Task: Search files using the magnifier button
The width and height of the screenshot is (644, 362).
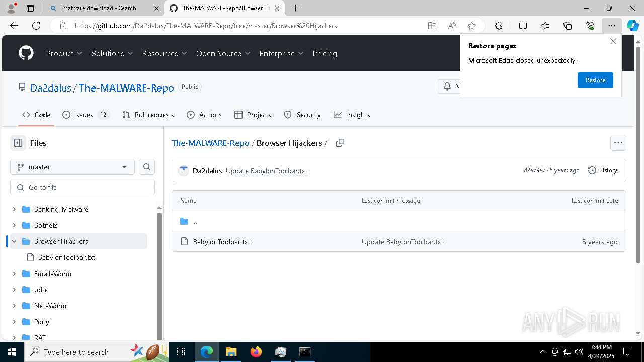Action: click(147, 167)
